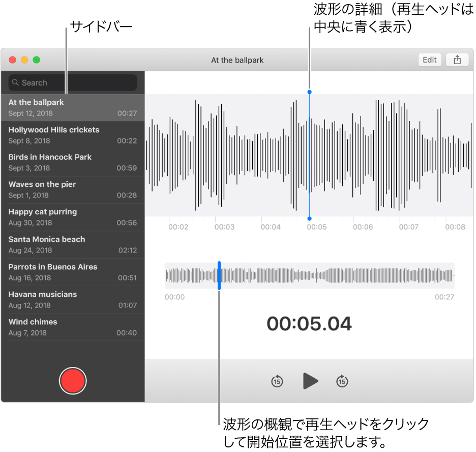Play the At the ballpark recording
The height and width of the screenshot is (452, 476).
point(311,381)
